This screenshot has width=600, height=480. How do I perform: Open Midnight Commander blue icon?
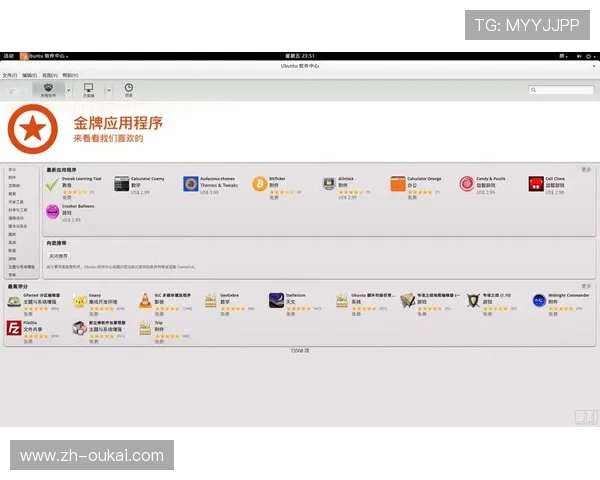539,300
